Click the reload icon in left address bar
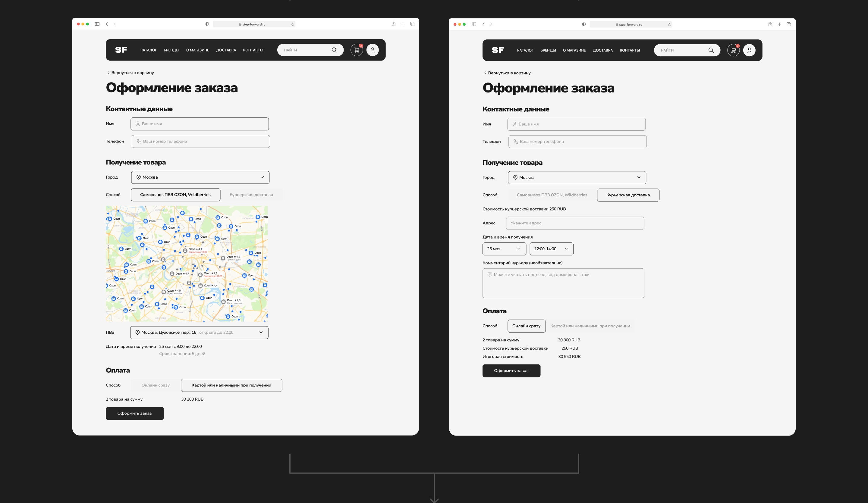Image resolution: width=868 pixels, height=503 pixels. click(292, 24)
